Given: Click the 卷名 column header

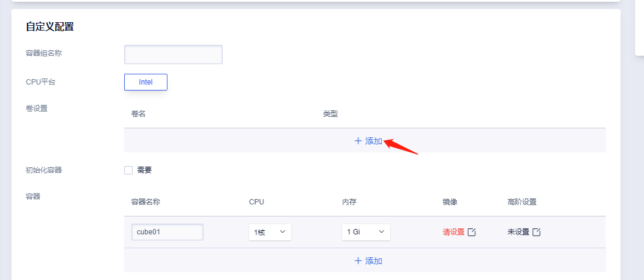Looking at the screenshot, I should [x=139, y=114].
